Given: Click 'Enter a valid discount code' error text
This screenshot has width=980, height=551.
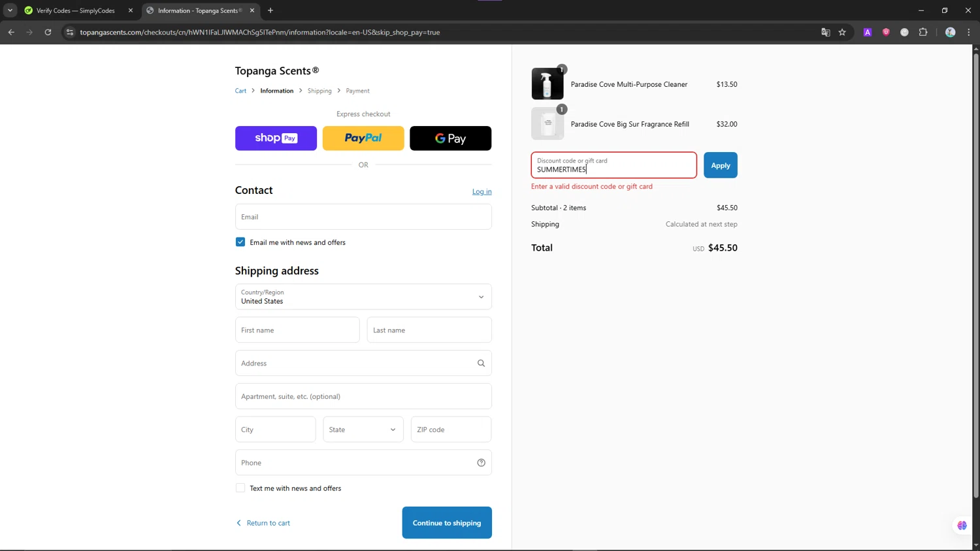Looking at the screenshot, I should point(592,186).
